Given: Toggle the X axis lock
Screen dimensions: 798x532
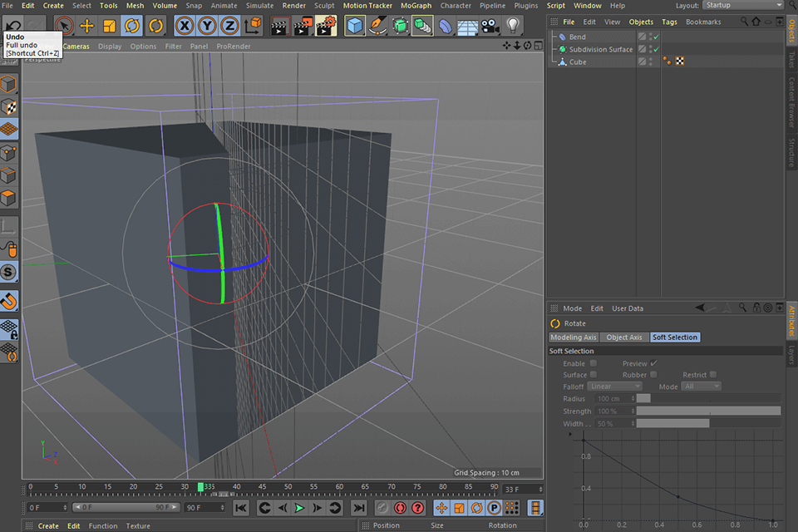Looking at the screenshot, I should tap(185, 26).
